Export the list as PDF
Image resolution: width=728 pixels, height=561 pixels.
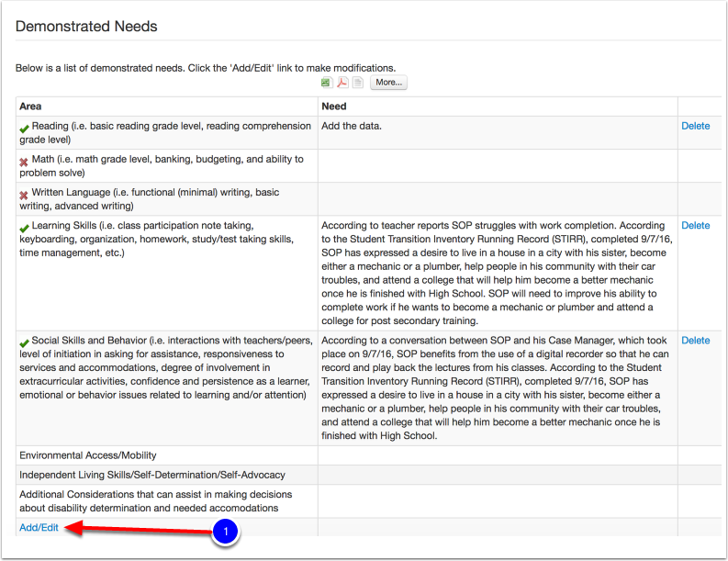pyautogui.click(x=342, y=83)
